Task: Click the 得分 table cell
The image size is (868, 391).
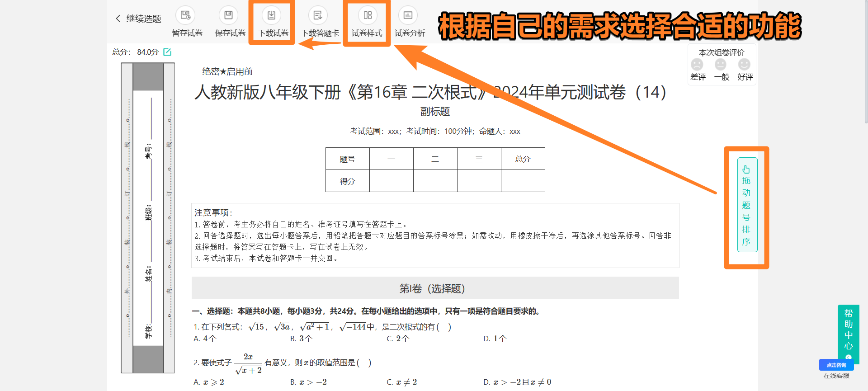Action: coord(348,181)
